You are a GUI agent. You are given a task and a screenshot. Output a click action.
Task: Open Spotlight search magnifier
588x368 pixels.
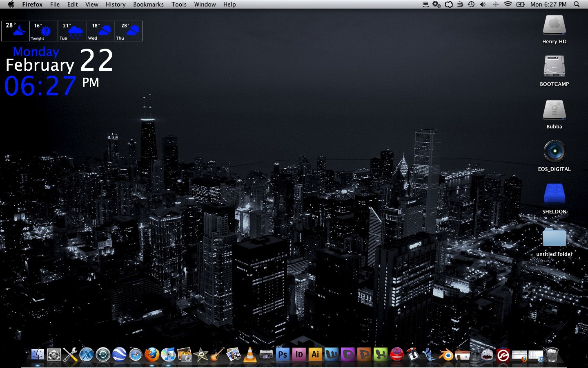[x=577, y=4]
